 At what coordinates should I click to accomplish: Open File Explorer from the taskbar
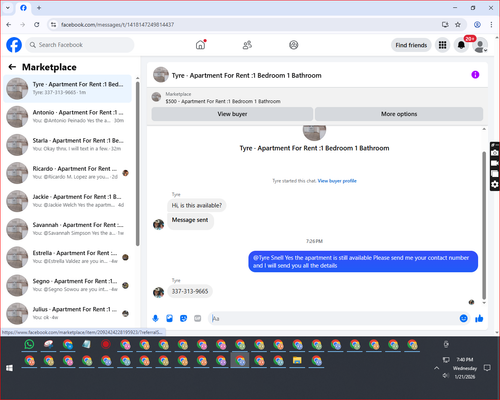[x=297, y=361]
